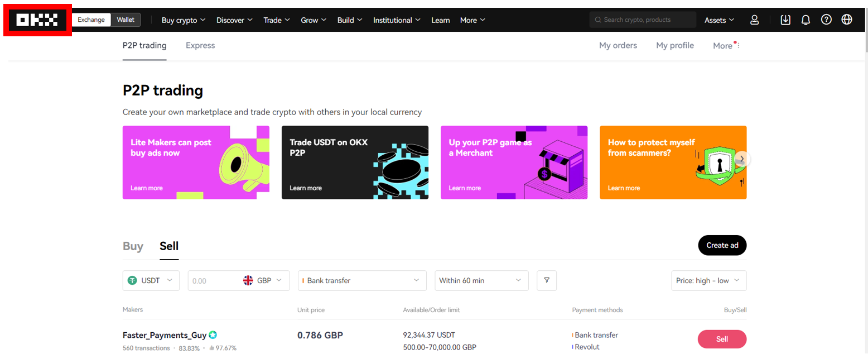Viewport: 868px width, 354px height.
Task: Click Sell button for Faster_Payments_Guy
Action: (722, 339)
